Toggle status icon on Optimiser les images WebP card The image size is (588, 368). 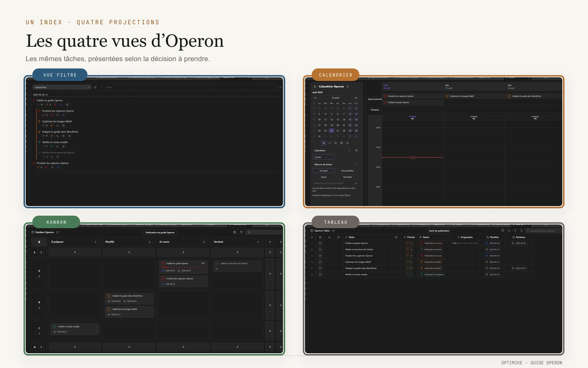[109, 309]
